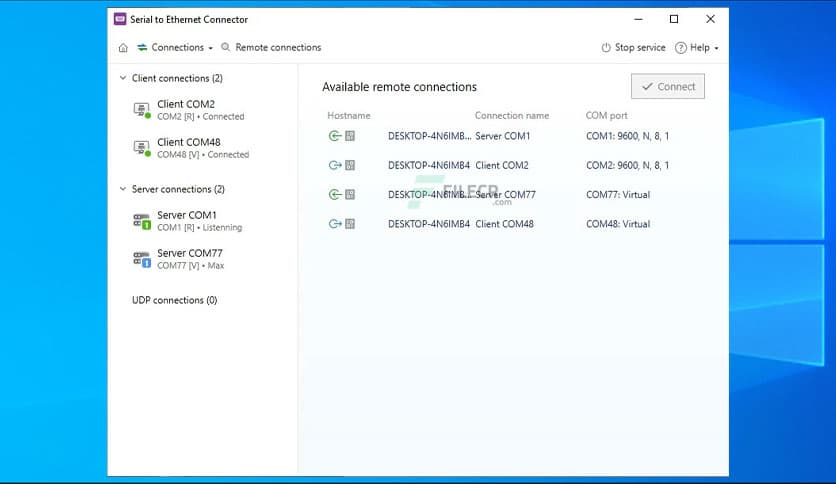Select Client COM2 connection name in list
The width and height of the screenshot is (836, 484).
point(502,165)
